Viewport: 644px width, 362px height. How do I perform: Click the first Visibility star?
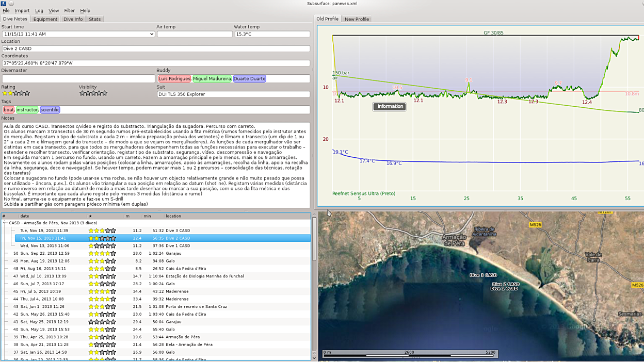point(82,93)
